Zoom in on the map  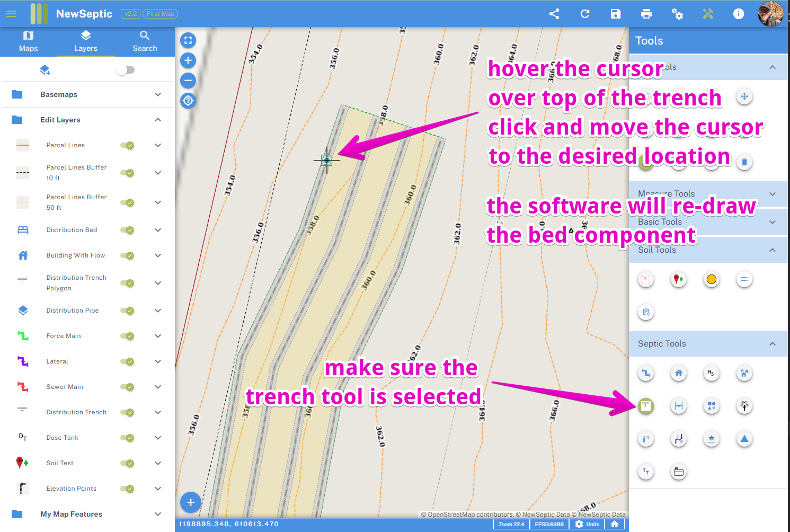pyautogui.click(x=188, y=60)
